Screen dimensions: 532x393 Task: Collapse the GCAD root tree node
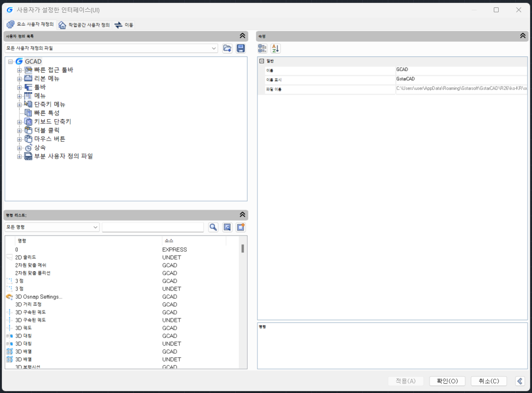[10, 62]
